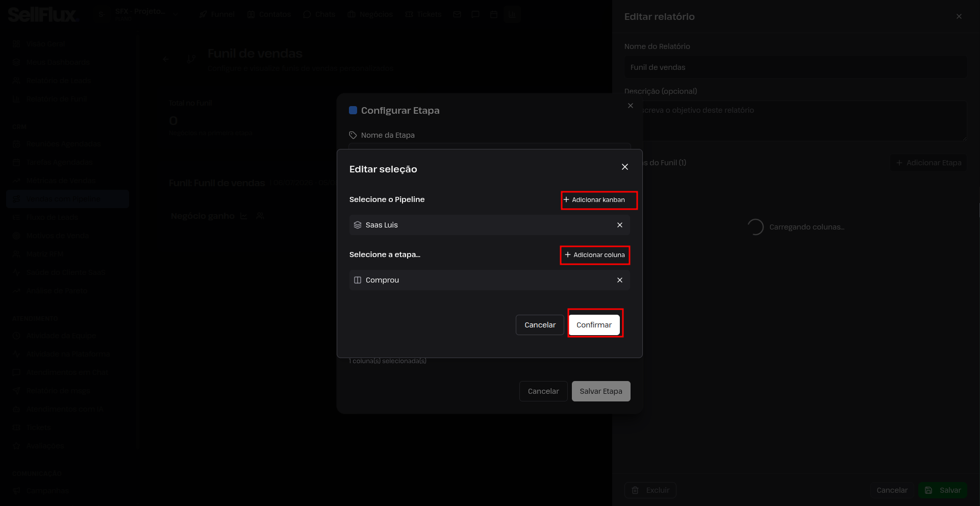This screenshot has width=980, height=506.
Task: Confirm the pipeline and column selection
Action: click(x=594, y=325)
